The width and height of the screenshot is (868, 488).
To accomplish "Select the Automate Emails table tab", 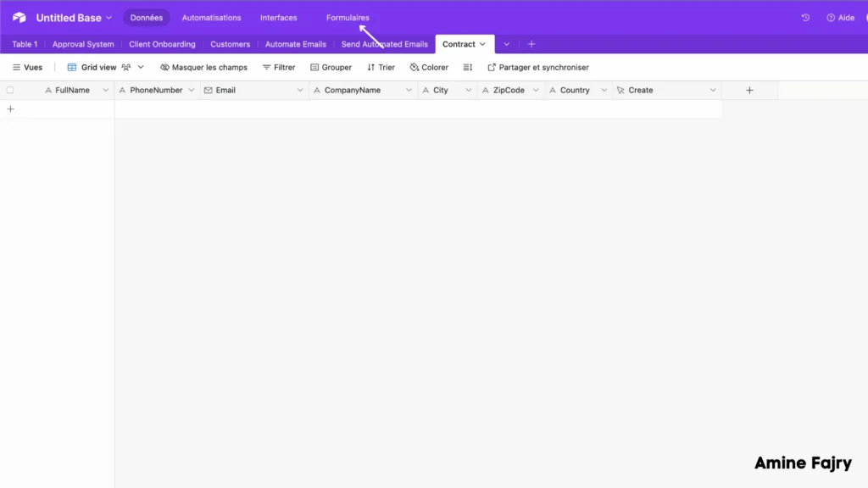I will point(296,44).
